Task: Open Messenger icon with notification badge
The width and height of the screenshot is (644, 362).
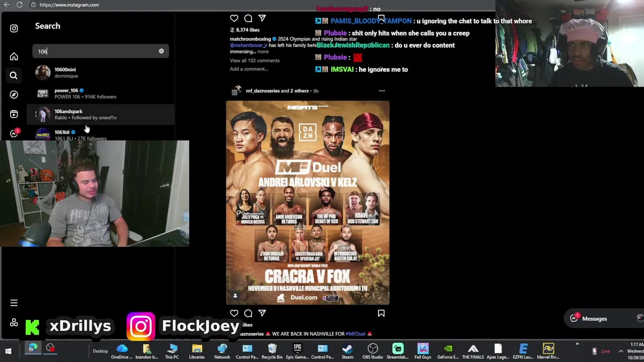Action: coord(14,133)
